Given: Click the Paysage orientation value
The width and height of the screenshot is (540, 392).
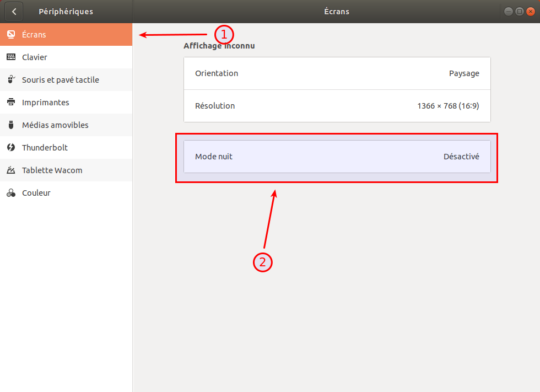Looking at the screenshot, I should [464, 73].
